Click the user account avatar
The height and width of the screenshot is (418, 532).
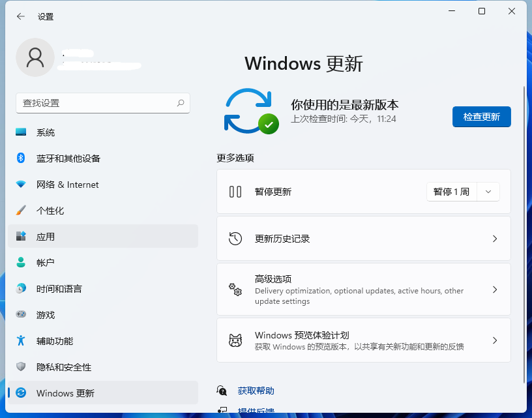(35, 57)
